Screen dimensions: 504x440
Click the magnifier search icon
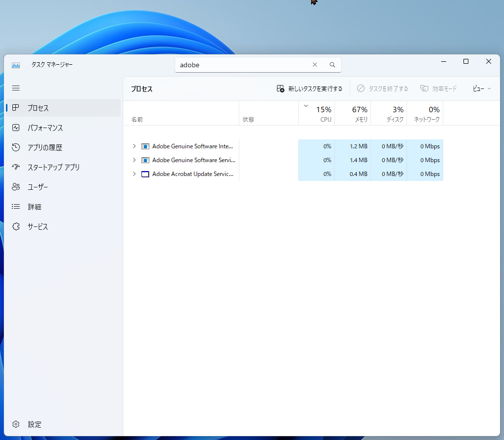332,65
